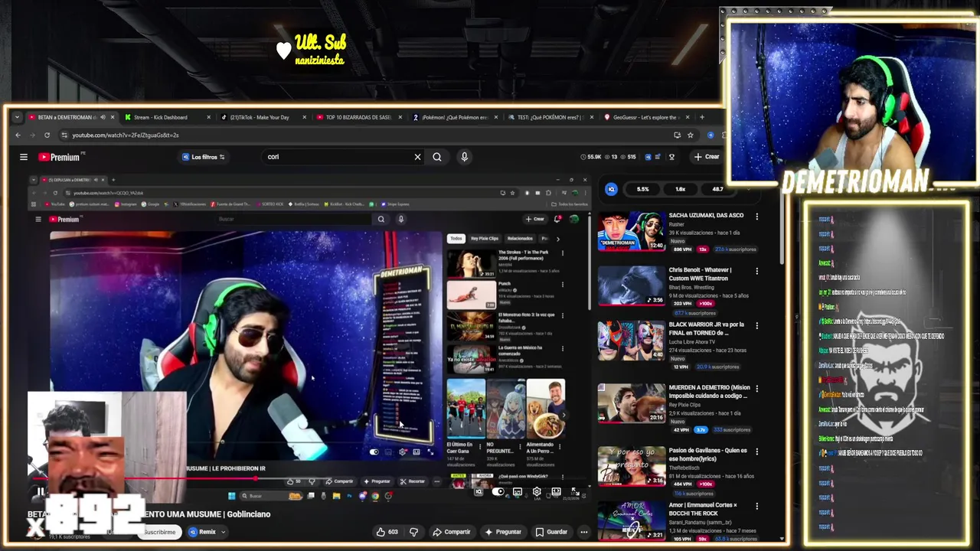Open options menu for Chris Benoit video
Image resolution: width=980 pixels, height=551 pixels.
tap(757, 271)
